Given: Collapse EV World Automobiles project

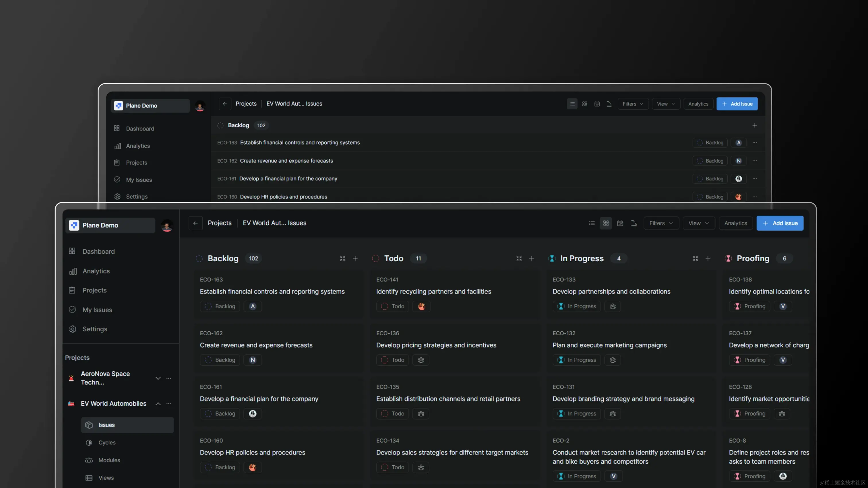Looking at the screenshot, I should [x=158, y=403].
